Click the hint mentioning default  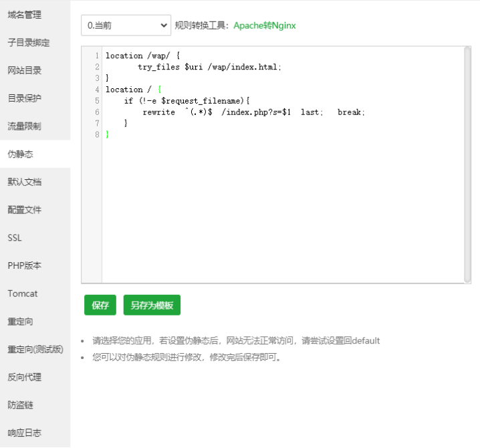click(236, 340)
